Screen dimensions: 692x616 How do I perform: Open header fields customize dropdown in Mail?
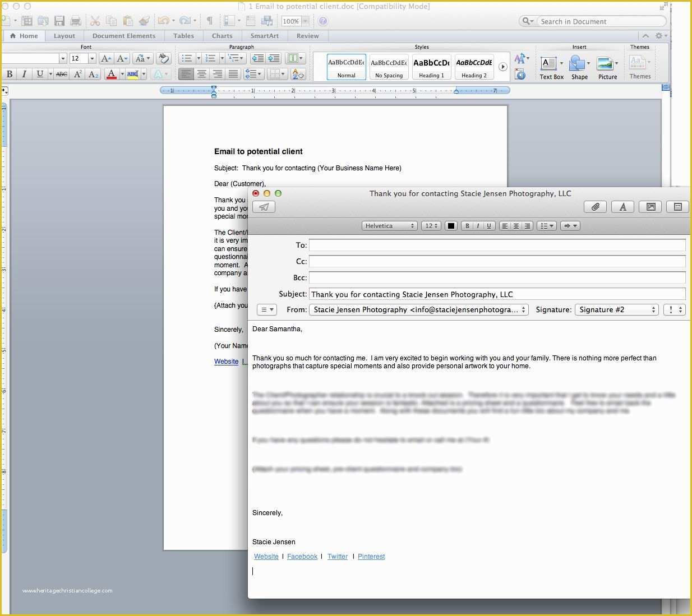[267, 309]
